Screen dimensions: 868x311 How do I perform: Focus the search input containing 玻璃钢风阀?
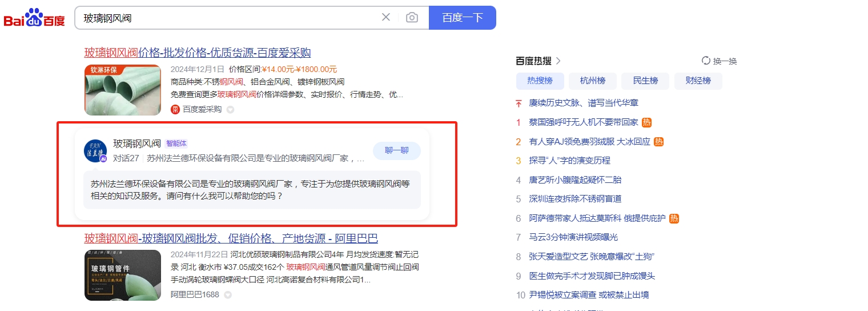(228, 18)
